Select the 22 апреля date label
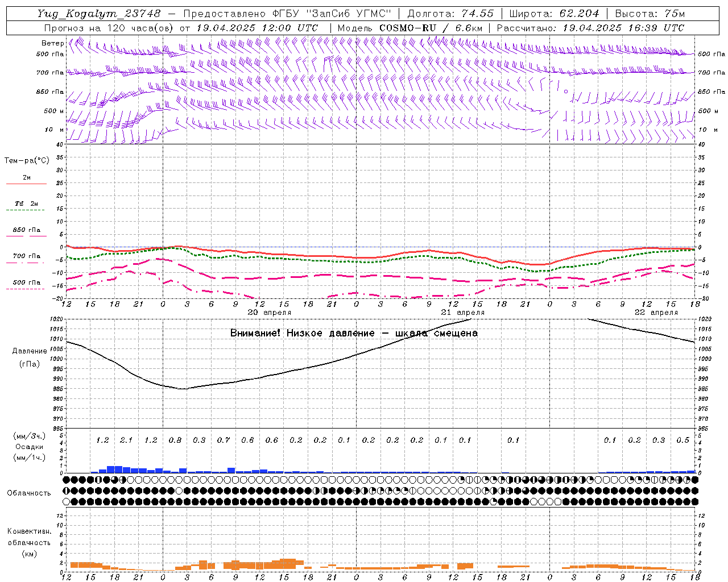Screen dimensions: 728x582 tap(656, 313)
